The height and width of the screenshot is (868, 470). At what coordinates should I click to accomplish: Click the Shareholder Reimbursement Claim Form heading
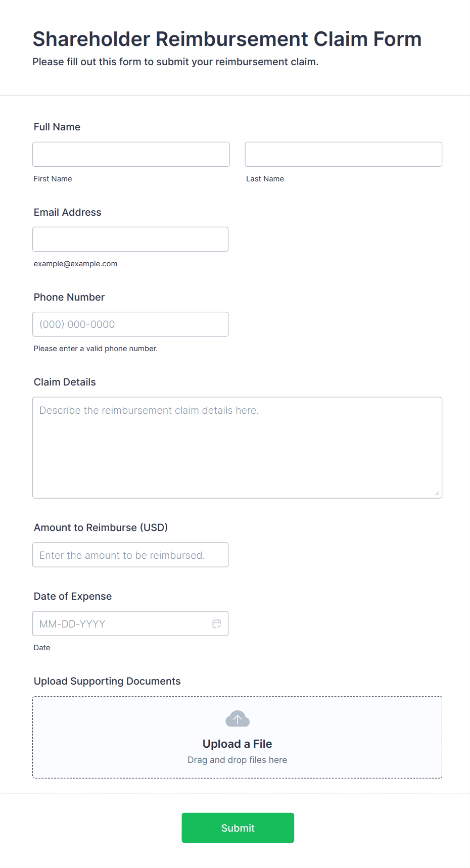click(227, 39)
